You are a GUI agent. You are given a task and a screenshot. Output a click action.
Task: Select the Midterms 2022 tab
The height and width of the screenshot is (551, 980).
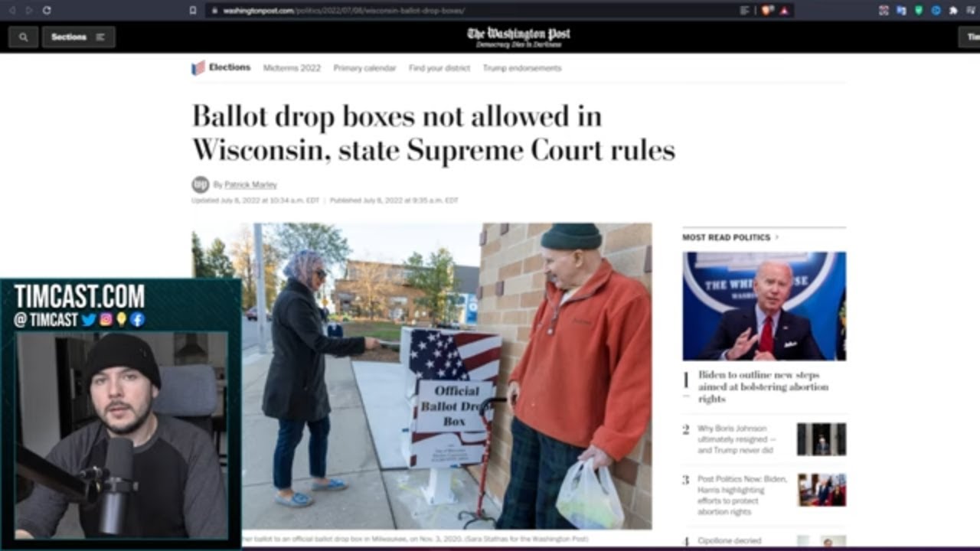pos(292,68)
